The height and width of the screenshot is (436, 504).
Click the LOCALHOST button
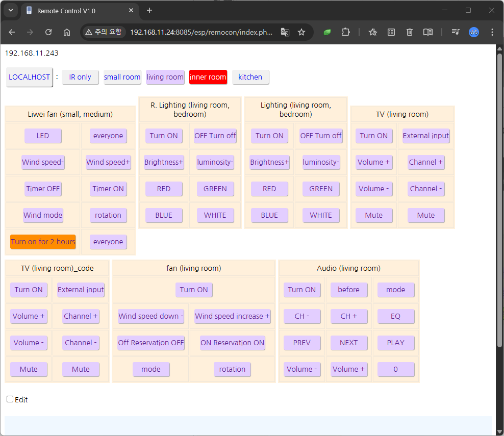click(x=30, y=77)
